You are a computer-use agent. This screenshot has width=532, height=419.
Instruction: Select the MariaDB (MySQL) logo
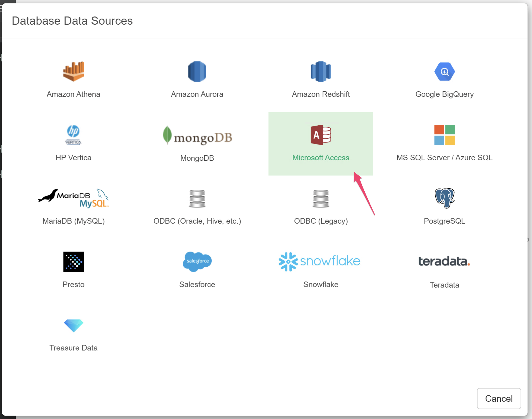[73, 198]
